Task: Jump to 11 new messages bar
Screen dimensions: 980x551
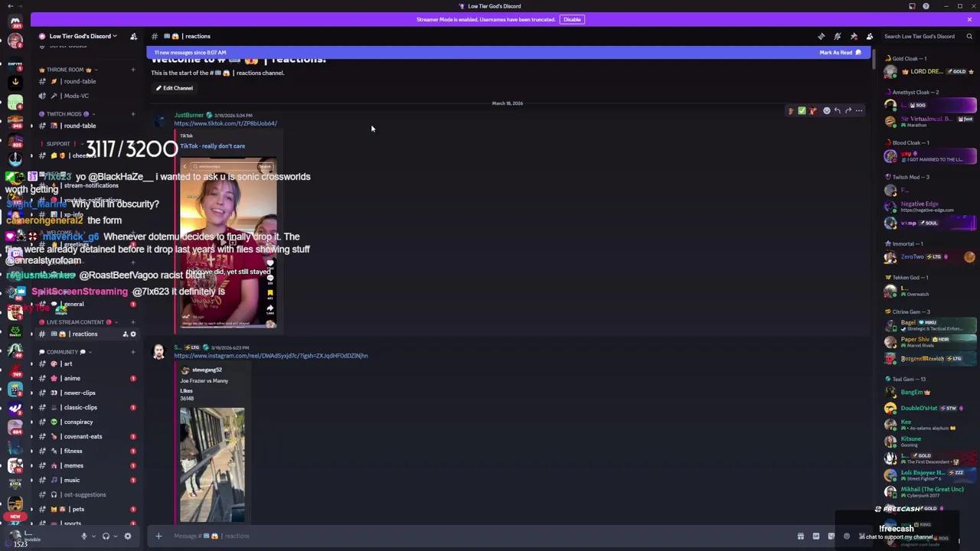Action: pyautogui.click(x=509, y=53)
